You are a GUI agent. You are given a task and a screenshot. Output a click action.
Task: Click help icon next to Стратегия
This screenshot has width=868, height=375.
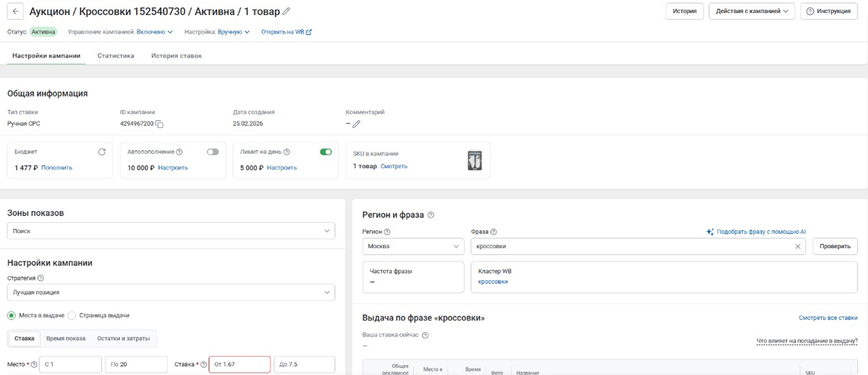click(41, 278)
